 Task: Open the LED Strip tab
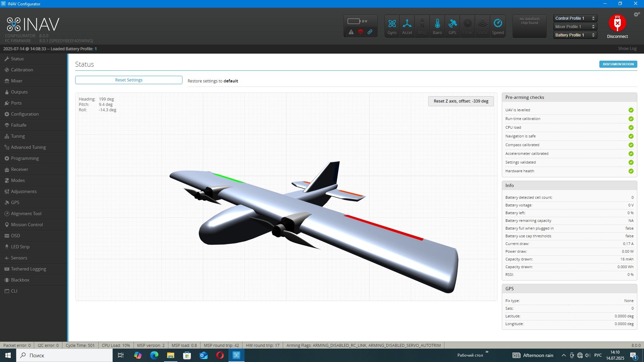[x=34, y=247]
